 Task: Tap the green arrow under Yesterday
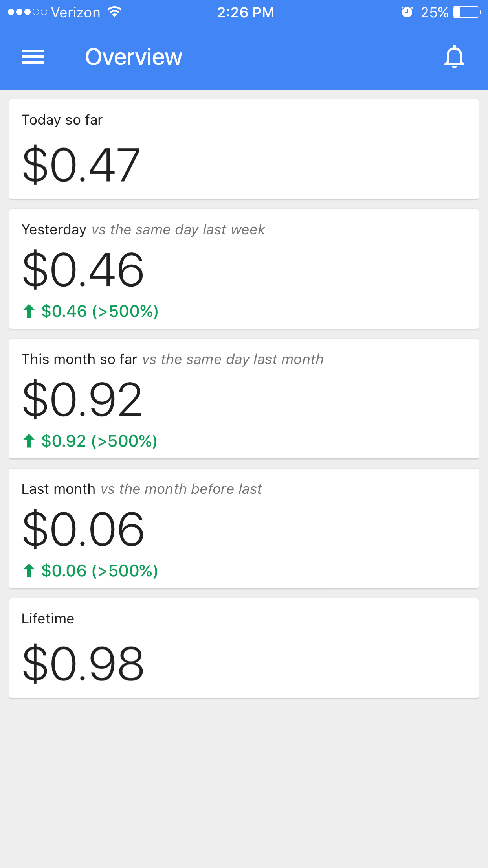tap(29, 311)
